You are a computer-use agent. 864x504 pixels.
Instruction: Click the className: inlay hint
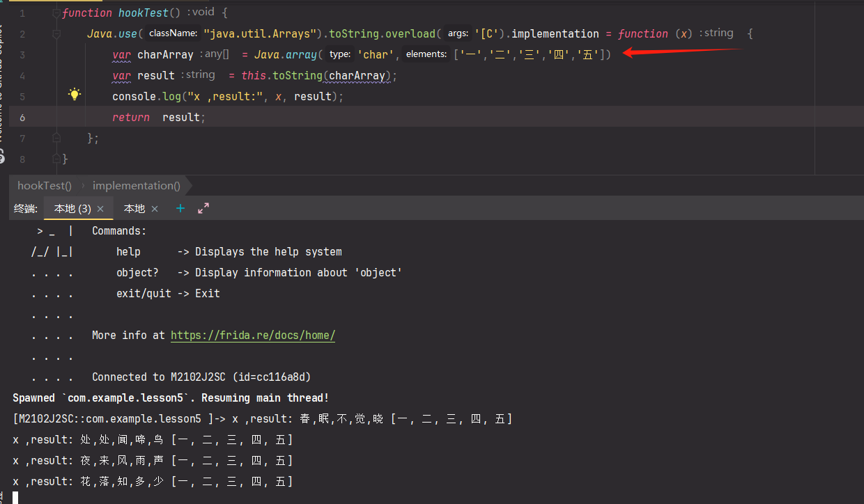173,33
